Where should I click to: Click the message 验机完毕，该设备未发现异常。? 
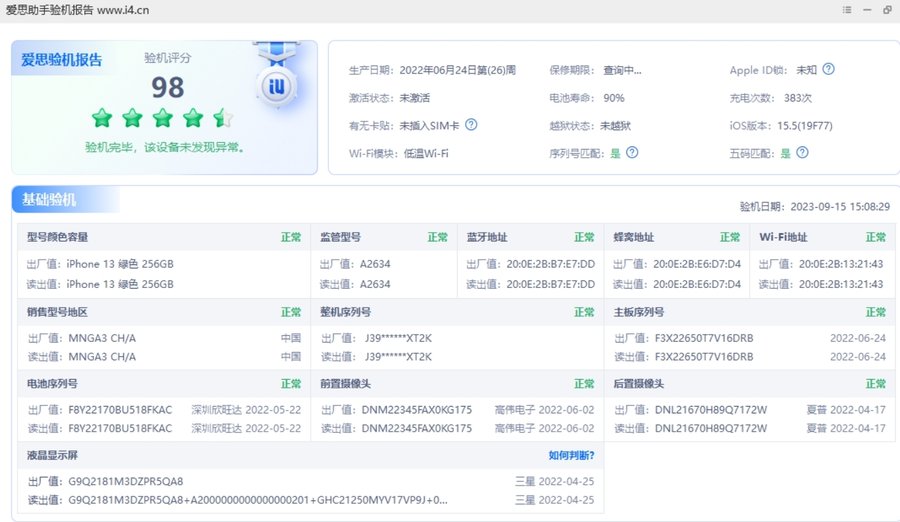pos(165,148)
